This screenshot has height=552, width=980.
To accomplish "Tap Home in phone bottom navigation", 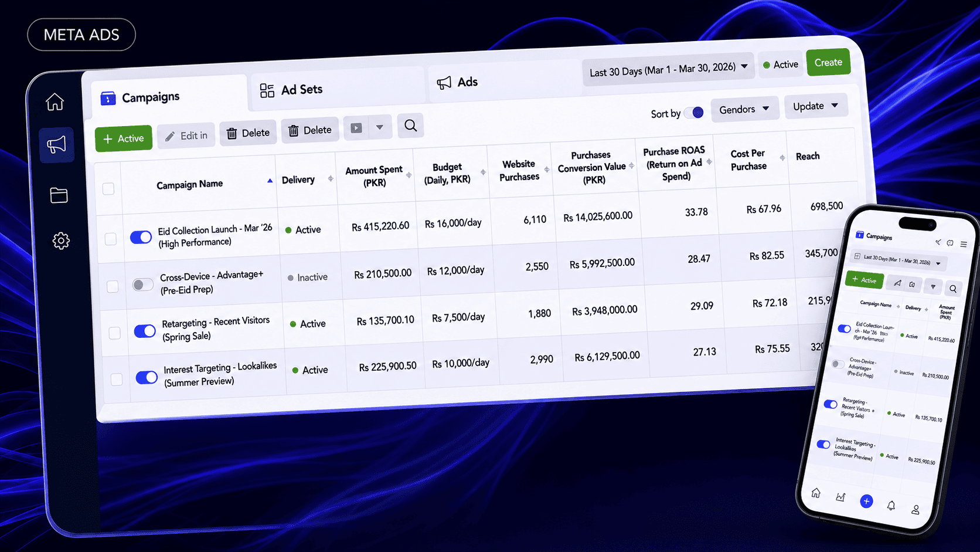I will click(815, 493).
